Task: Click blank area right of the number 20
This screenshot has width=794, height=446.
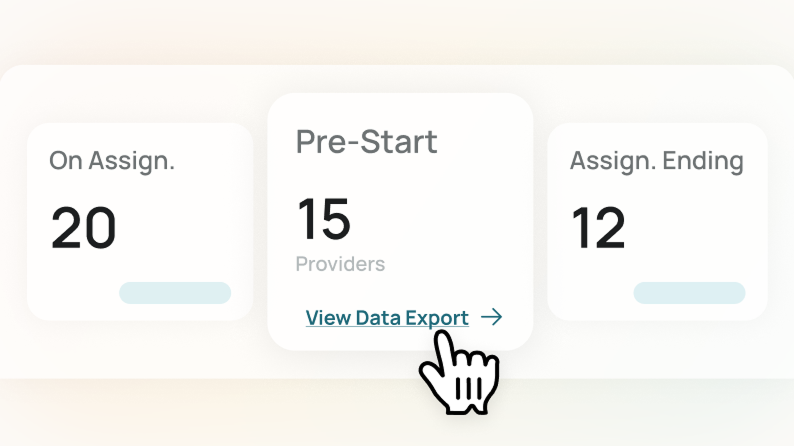Action: (x=185, y=228)
